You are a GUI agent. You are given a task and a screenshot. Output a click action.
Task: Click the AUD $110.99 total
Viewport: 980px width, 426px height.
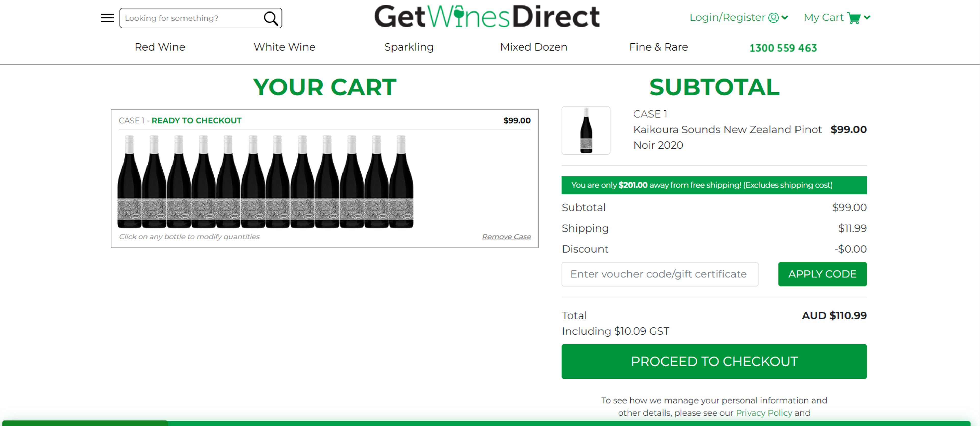pos(834,315)
